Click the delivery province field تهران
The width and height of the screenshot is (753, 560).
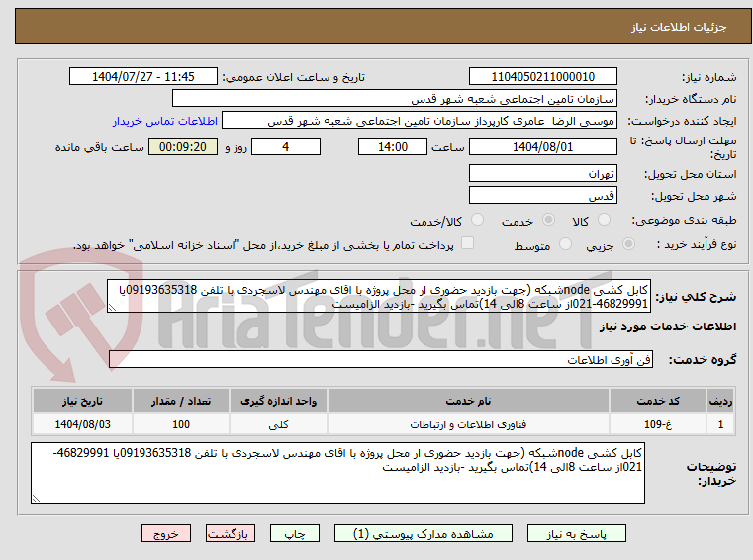click(542, 174)
